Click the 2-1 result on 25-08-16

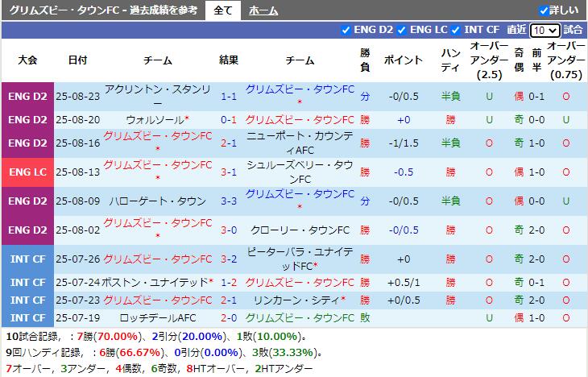tap(229, 143)
